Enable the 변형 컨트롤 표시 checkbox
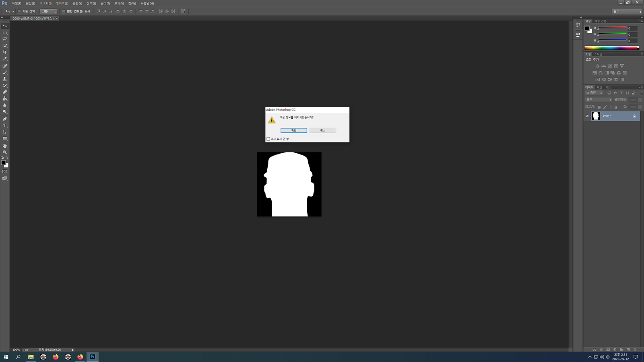This screenshot has height=362, width=644. click(x=63, y=11)
